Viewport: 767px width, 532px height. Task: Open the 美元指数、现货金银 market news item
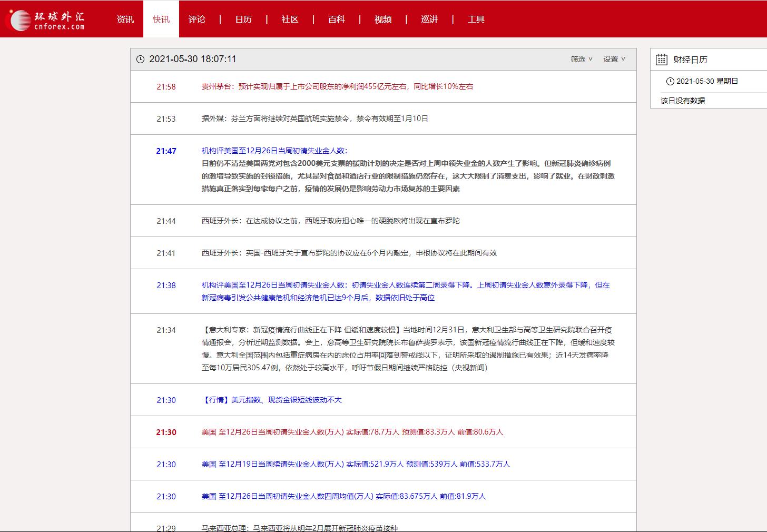(272, 400)
